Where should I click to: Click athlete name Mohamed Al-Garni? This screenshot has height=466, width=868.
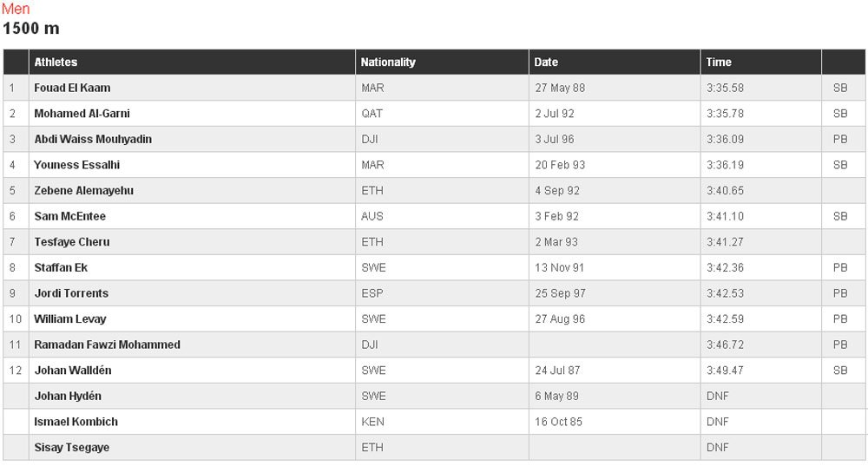82,114
